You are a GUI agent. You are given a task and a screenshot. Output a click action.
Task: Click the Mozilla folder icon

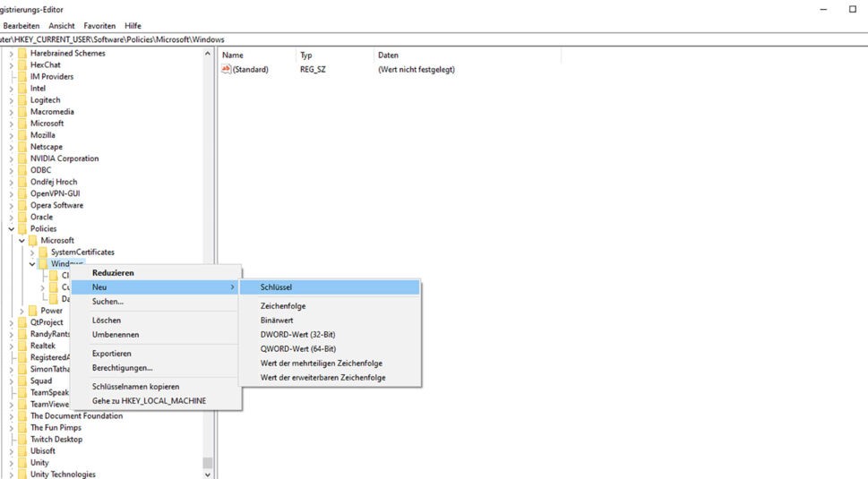tap(22, 135)
